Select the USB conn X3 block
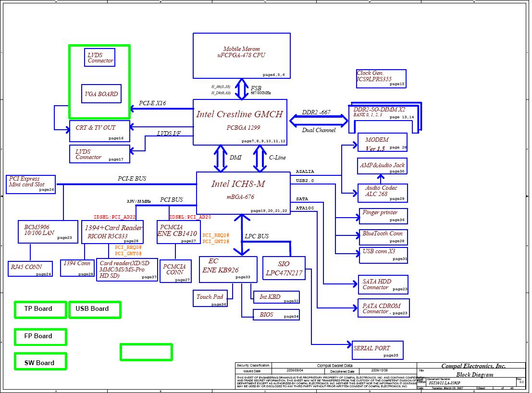 pos(384,255)
